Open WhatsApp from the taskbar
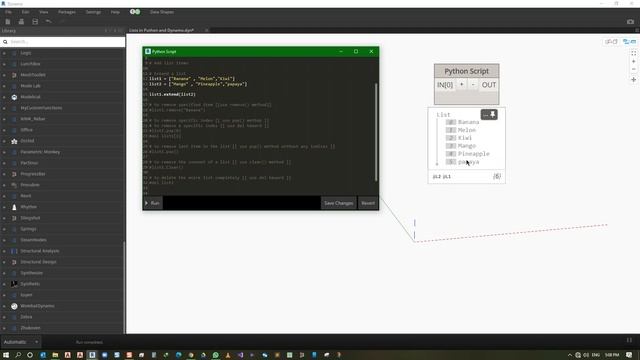 [216, 355]
